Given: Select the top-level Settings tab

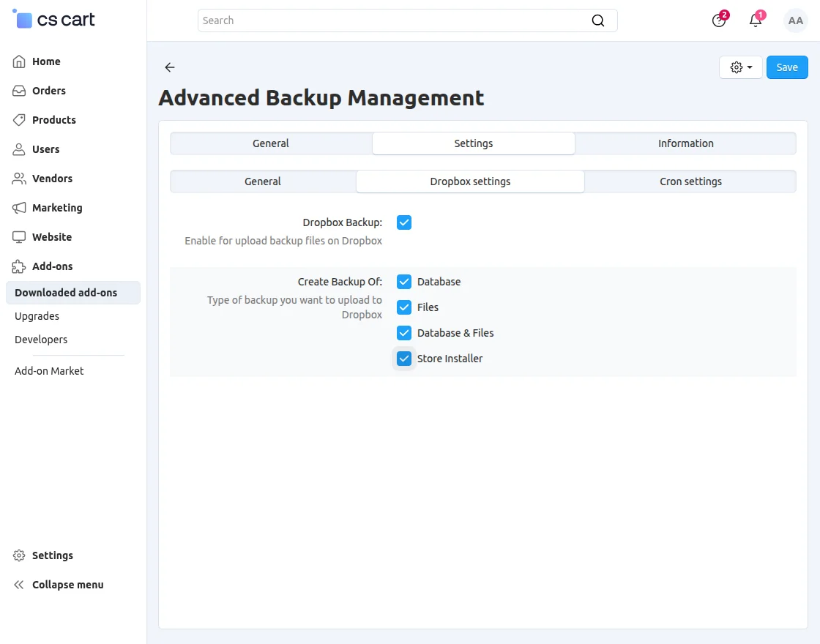Looking at the screenshot, I should pyautogui.click(x=473, y=143).
